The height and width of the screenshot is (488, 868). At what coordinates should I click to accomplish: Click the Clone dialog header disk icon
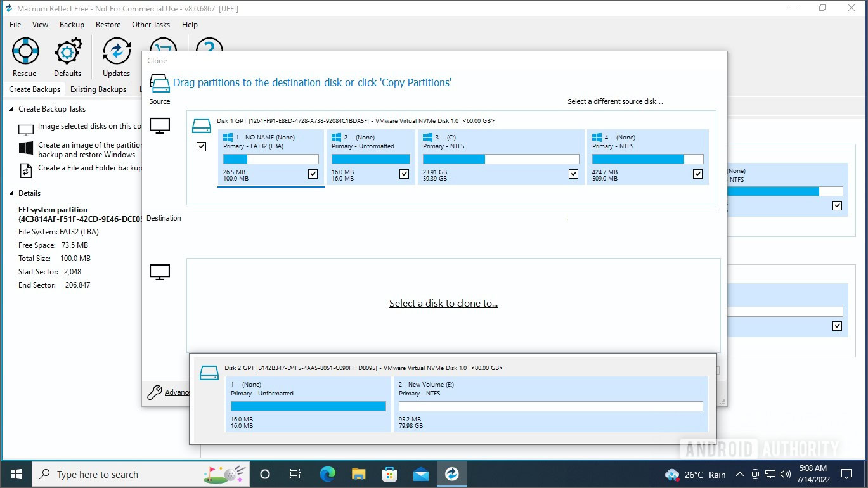(x=159, y=83)
